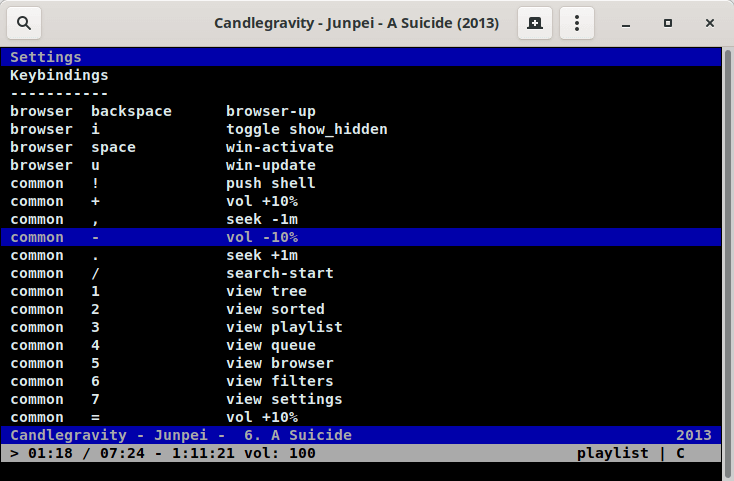Select the view sorted binding row
This screenshot has height=481, width=734.
361,309
